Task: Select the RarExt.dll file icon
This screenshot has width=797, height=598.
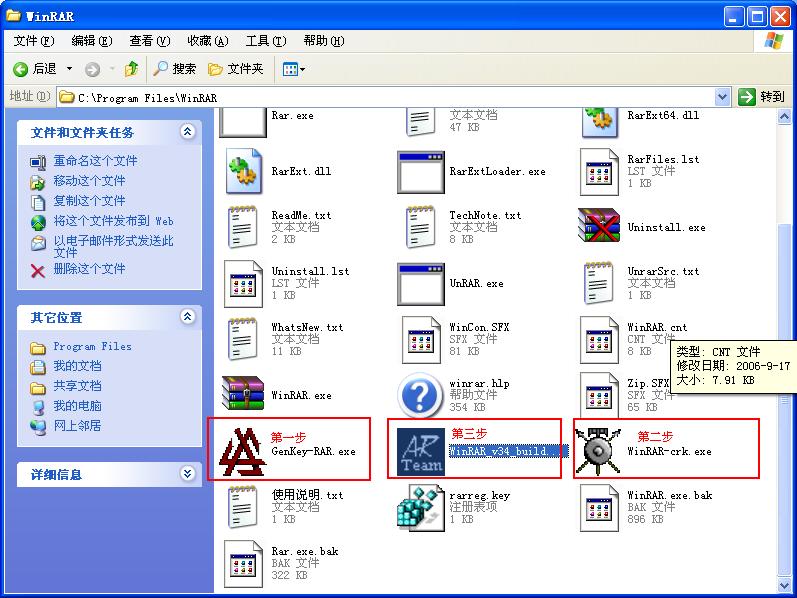Action: pos(243,171)
